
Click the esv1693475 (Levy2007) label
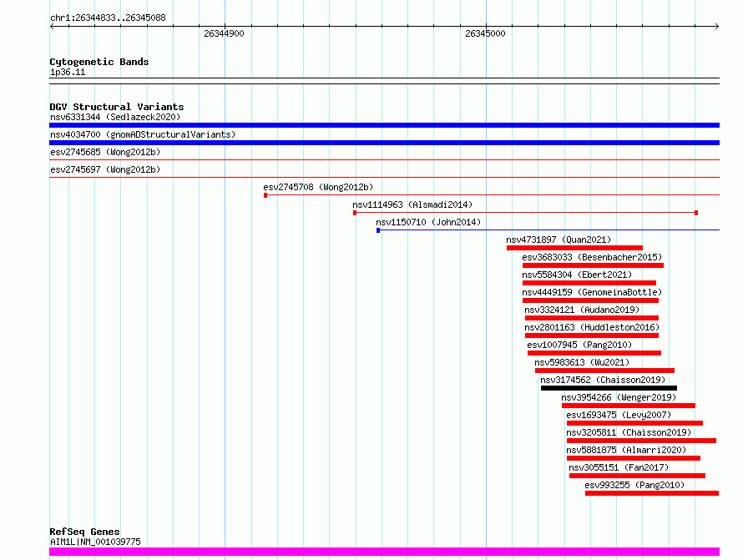pos(619,415)
